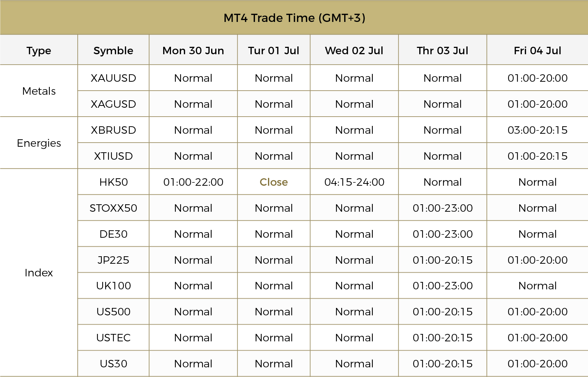The height and width of the screenshot is (377, 588).
Task: Select the Type column header
Action: click(39, 51)
